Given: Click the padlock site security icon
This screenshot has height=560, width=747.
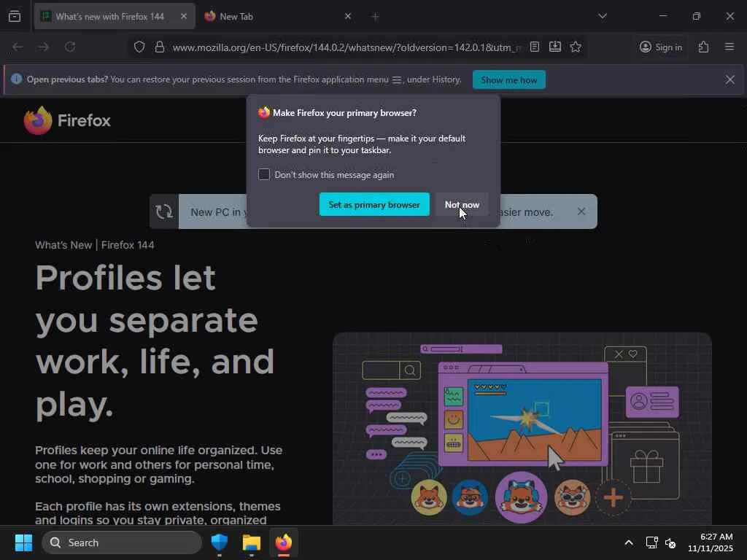Looking at the screenshot, I should click(x=160, y=47).
